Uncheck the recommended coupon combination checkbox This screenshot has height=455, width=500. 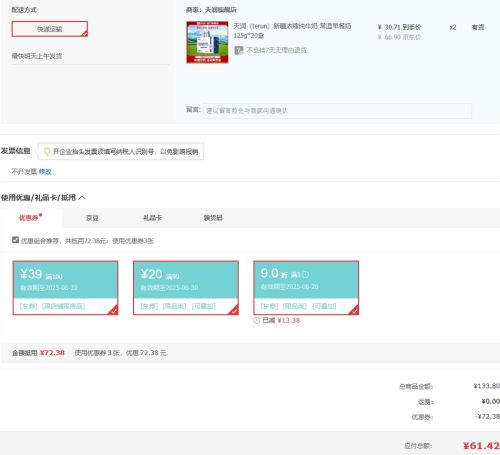(x=15, y=240)
